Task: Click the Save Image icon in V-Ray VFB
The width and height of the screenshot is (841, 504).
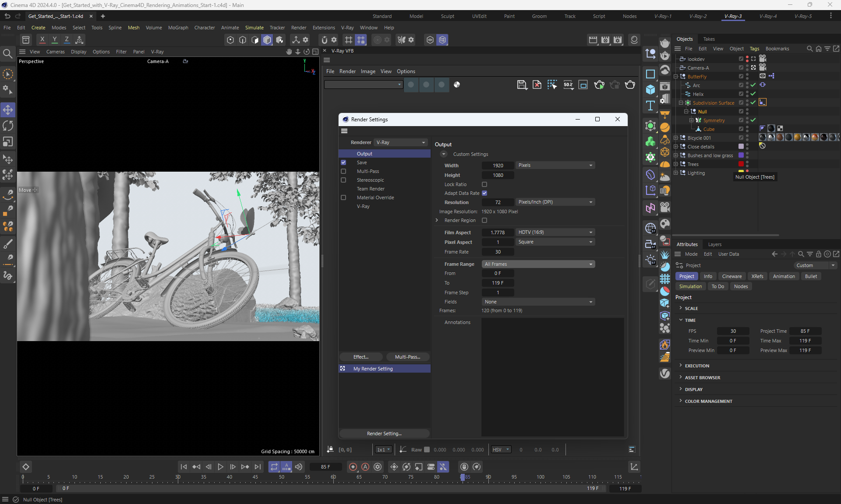Action: (x=521, y=85)
